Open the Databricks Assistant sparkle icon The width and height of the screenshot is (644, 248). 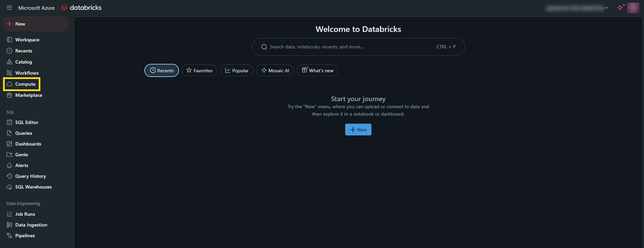(620, 8)
